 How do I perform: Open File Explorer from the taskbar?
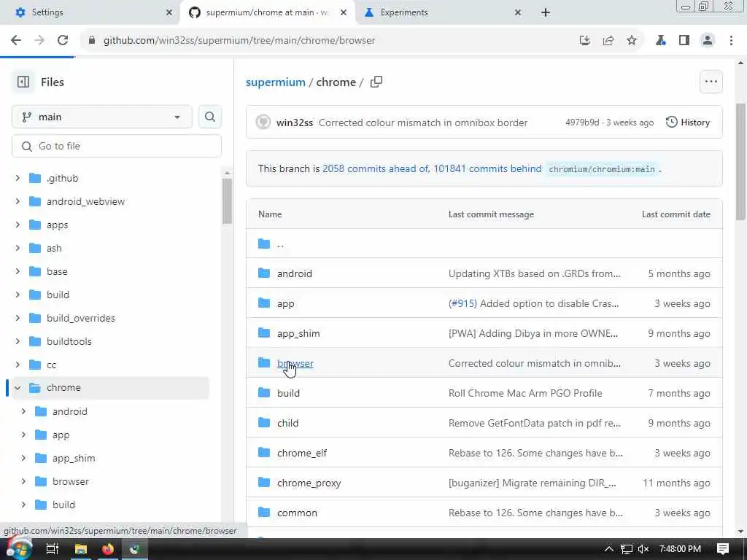tap(80, 549)
